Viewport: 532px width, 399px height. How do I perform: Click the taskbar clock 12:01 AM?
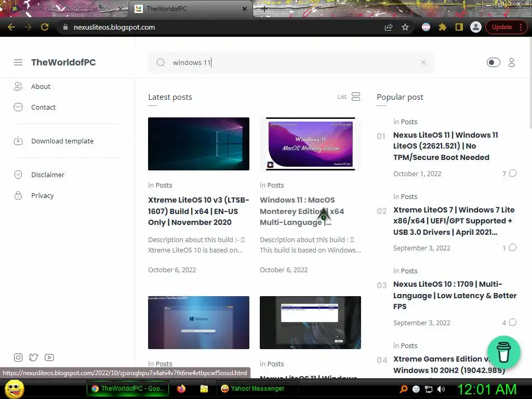click(x=487, y=389)
